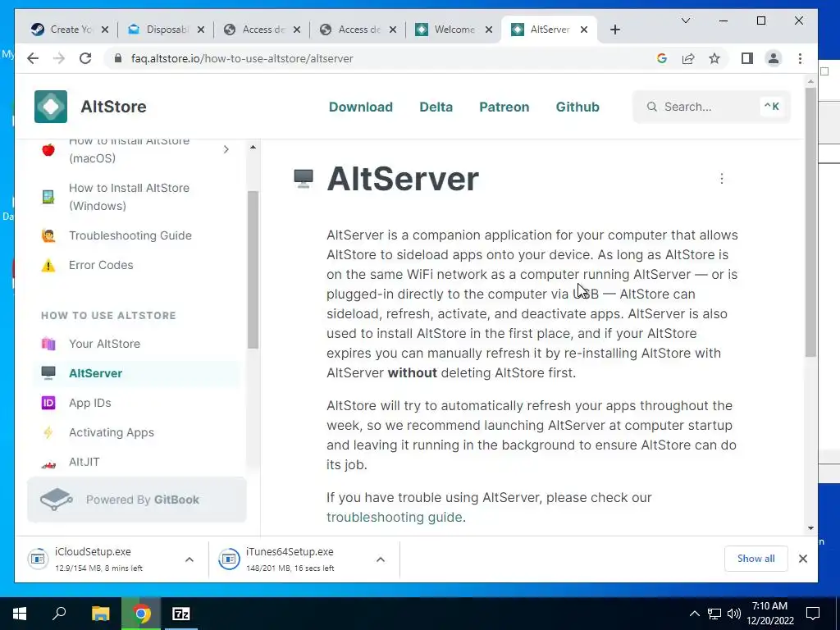Click the Search input field

click(x=711, y=107)
